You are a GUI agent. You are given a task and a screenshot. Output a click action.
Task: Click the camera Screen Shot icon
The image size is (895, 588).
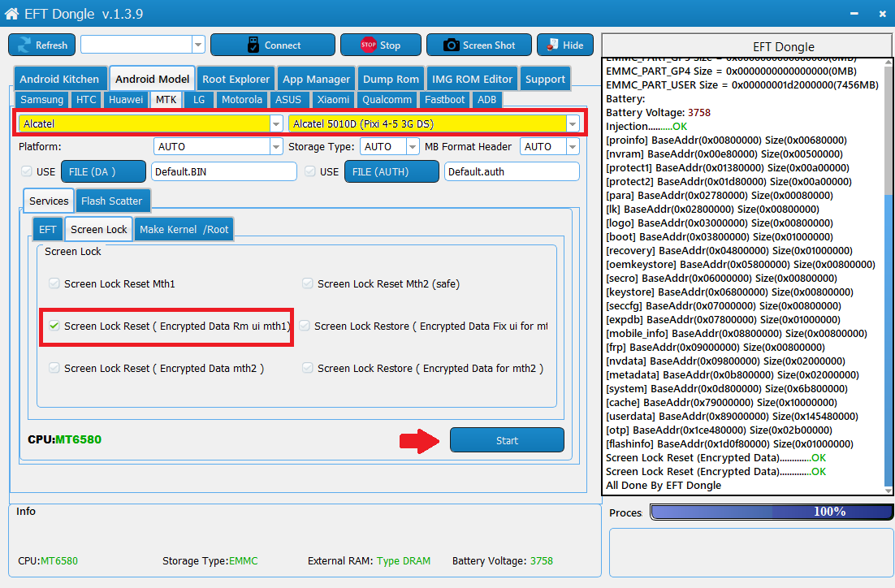(x=452, y=45)
